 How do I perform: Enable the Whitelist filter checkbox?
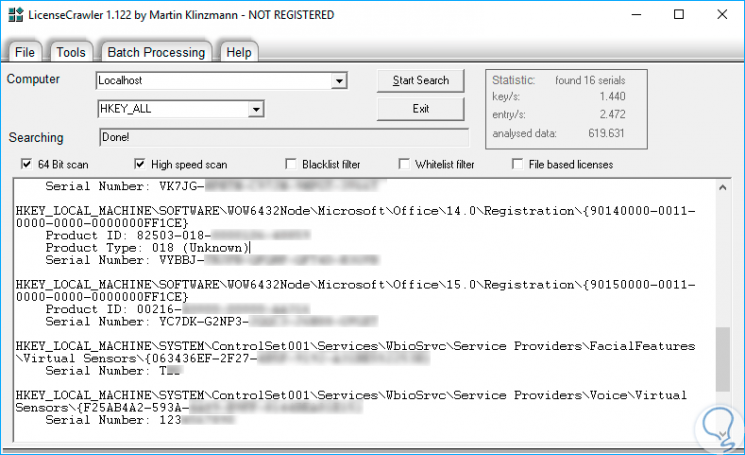405,164
